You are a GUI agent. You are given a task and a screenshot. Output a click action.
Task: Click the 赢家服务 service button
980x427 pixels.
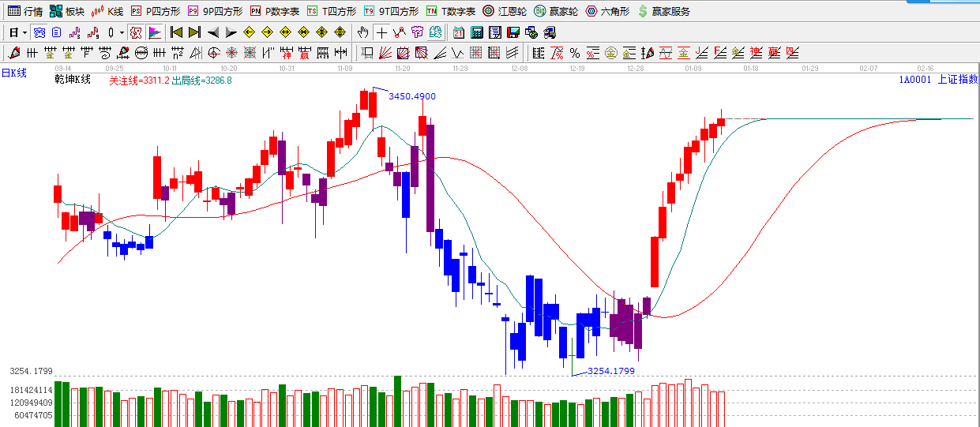point(664,11)
